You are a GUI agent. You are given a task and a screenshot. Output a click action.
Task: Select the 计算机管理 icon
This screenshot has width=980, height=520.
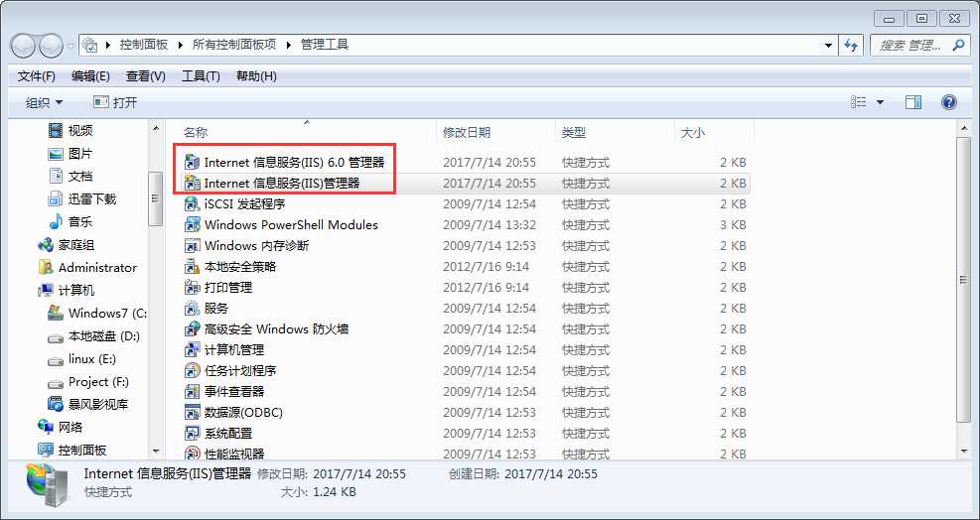[x=192, y=350]
